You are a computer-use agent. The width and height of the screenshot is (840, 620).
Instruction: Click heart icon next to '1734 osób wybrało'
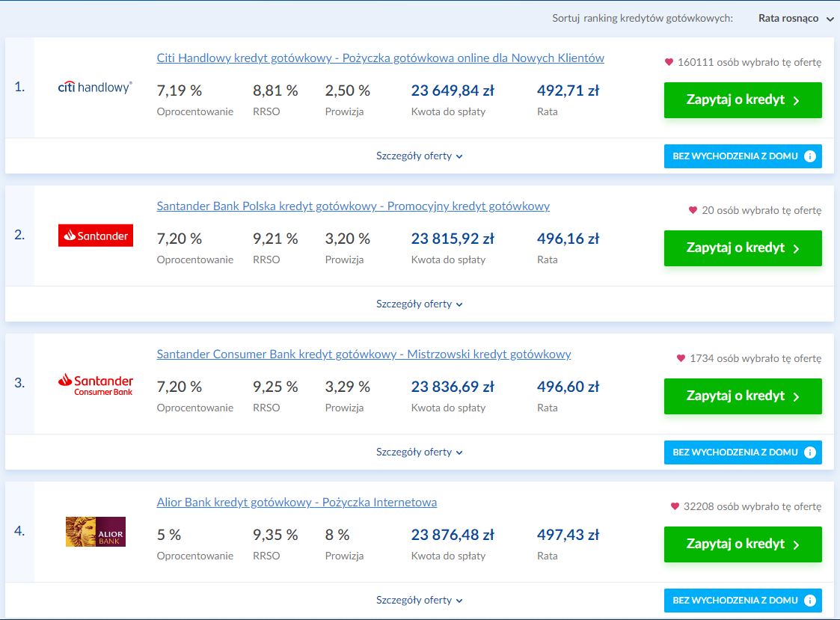[x=681, y=358]
